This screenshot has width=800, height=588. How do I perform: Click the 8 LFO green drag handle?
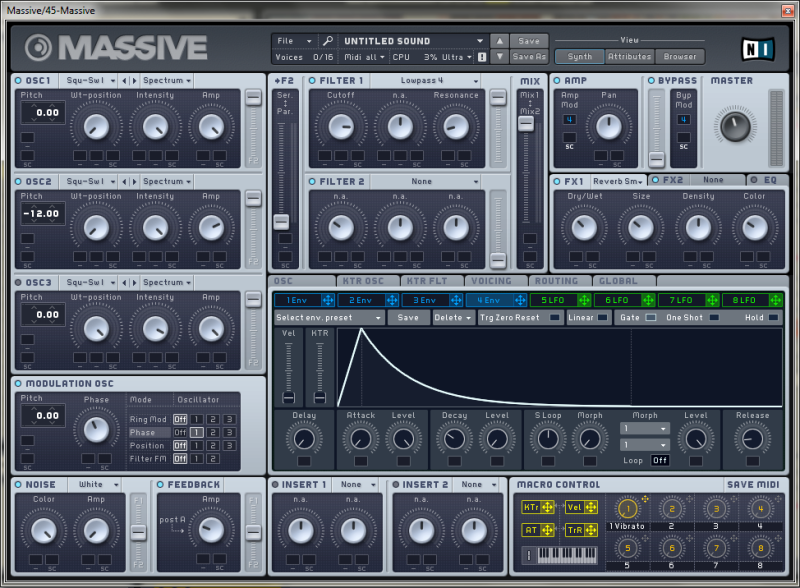776,300
